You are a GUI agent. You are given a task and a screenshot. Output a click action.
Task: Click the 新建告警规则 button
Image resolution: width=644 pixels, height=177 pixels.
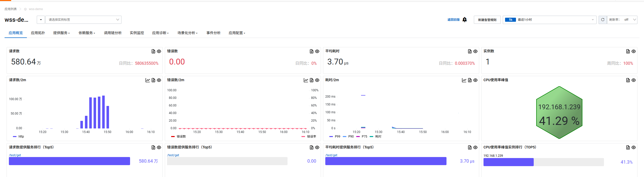click(x=487, y=20)
